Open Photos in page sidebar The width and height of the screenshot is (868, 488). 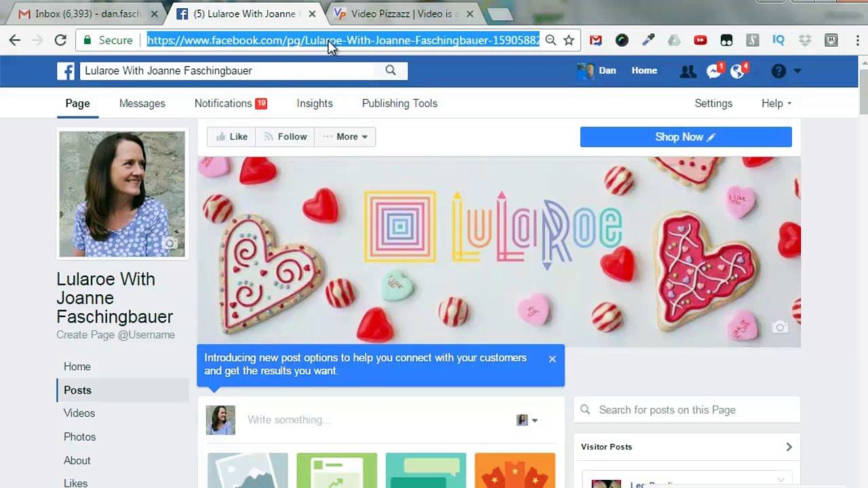coord(79,437)
